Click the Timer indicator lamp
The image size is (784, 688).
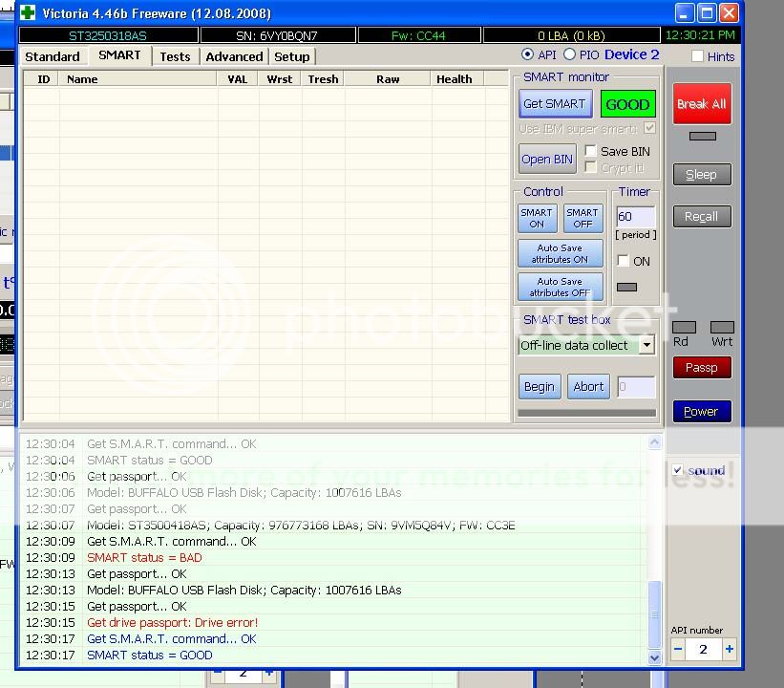pos(626,287)
